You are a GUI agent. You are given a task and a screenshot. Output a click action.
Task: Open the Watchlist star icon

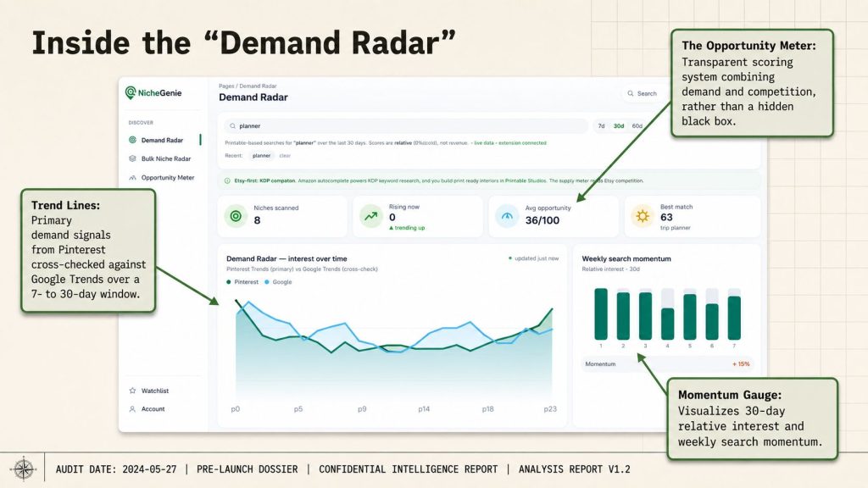pyautogui.click(x=132, y=391)
